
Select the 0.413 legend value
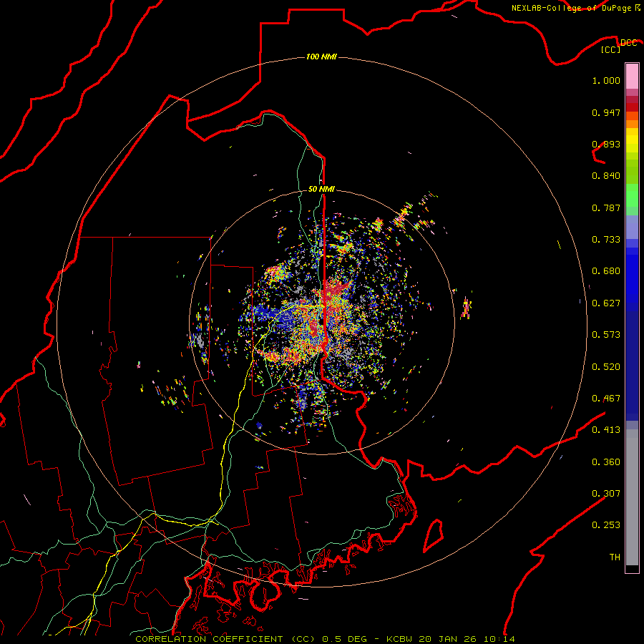(606, 430)
